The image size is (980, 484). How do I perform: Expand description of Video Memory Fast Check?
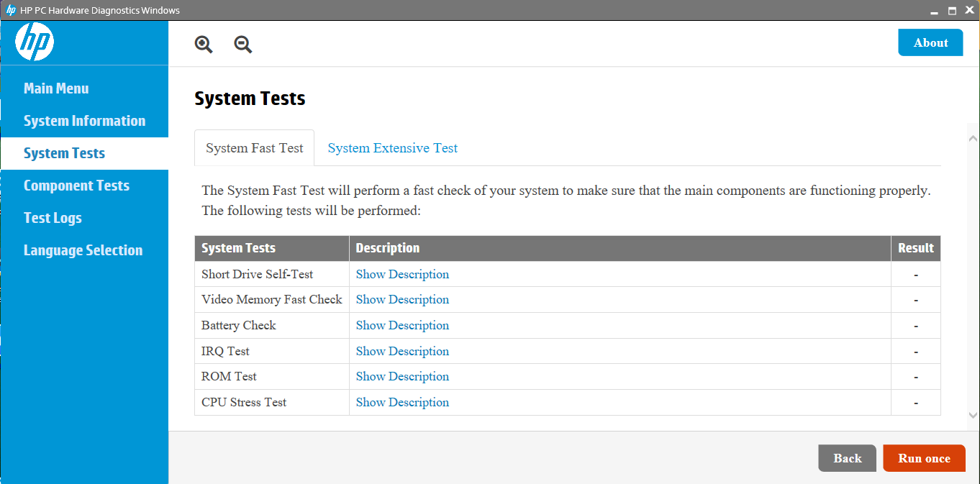(402, 300)
